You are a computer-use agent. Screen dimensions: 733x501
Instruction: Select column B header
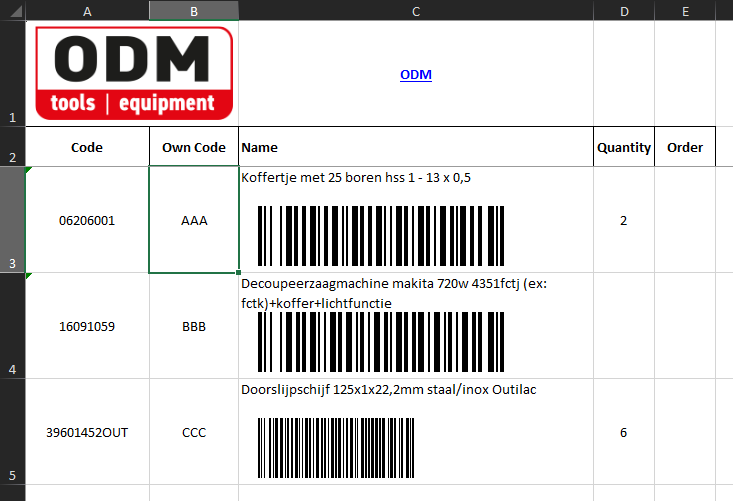click(x=194, y=11)
